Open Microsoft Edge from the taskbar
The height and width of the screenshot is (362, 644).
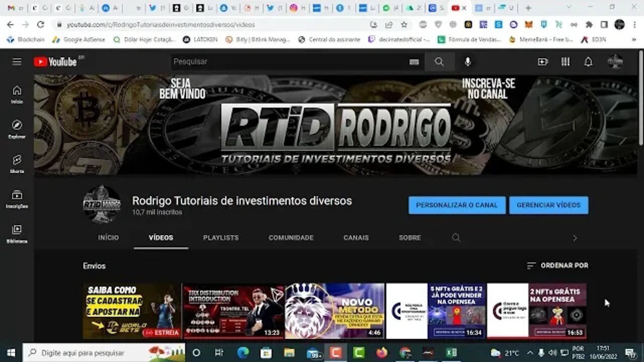(243, 352)
